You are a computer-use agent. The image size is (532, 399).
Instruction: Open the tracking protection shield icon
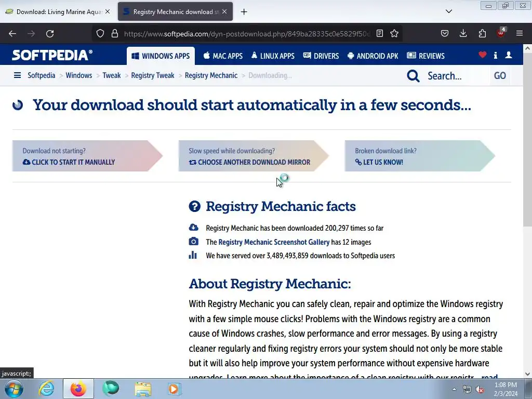[100, 33]
